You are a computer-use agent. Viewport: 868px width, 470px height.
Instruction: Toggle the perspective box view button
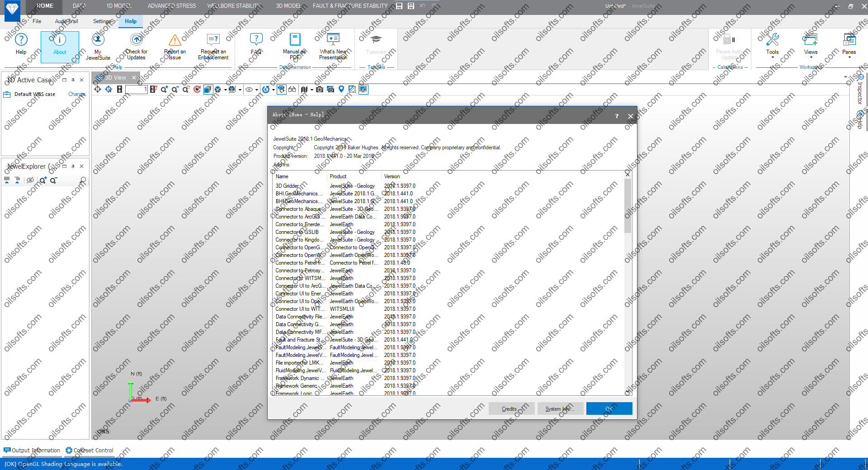pyautogui.click(x=208, y=90)
